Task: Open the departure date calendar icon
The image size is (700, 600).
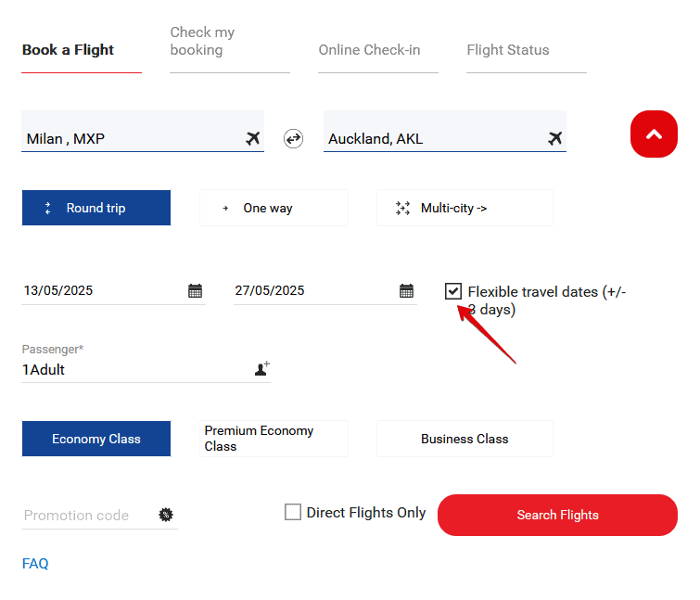Action: [x=195, y=291]
